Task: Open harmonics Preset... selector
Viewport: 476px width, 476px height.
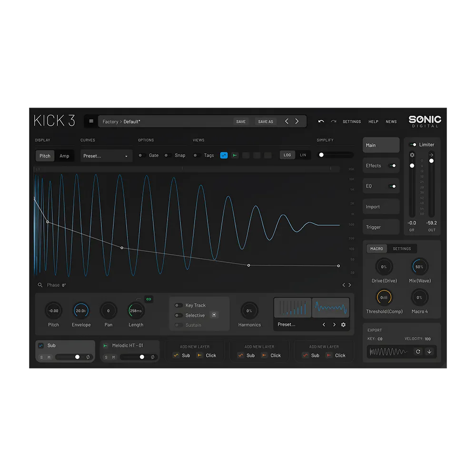Action: pos(286,324)
